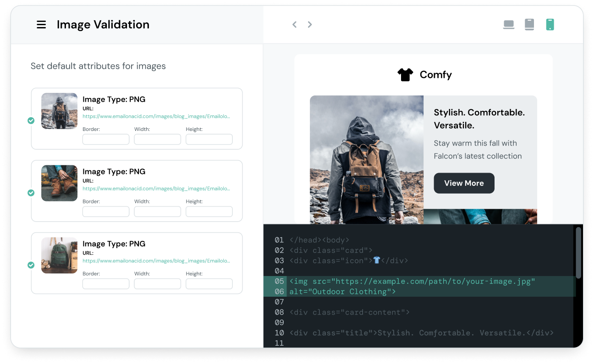Open the URL link of the first image
Viewport: 594px width, 364px height.
(156, 116)
